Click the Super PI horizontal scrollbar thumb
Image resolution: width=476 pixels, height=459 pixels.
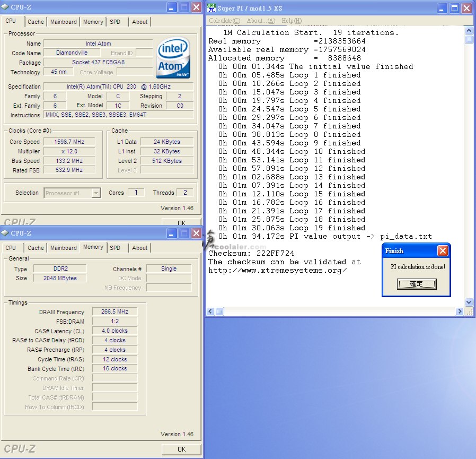219,311
